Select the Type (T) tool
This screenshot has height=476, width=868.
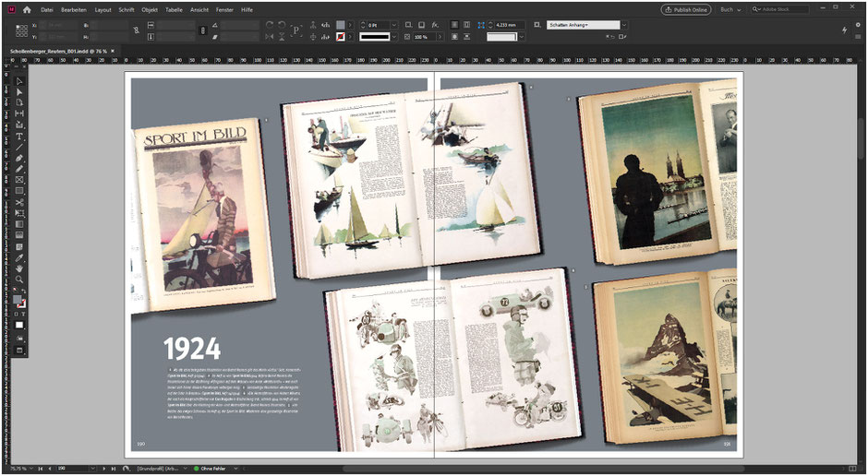(x=19, y=136)
